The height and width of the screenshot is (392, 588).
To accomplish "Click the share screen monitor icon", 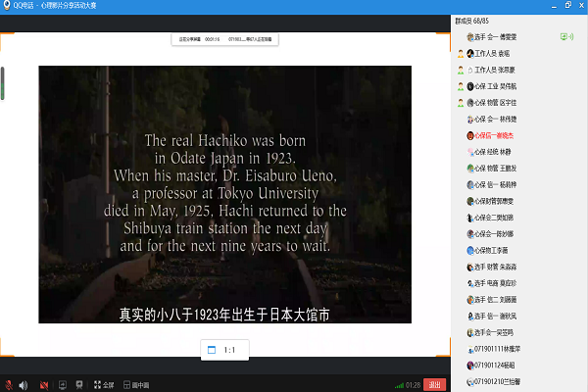I will [63, 385].
